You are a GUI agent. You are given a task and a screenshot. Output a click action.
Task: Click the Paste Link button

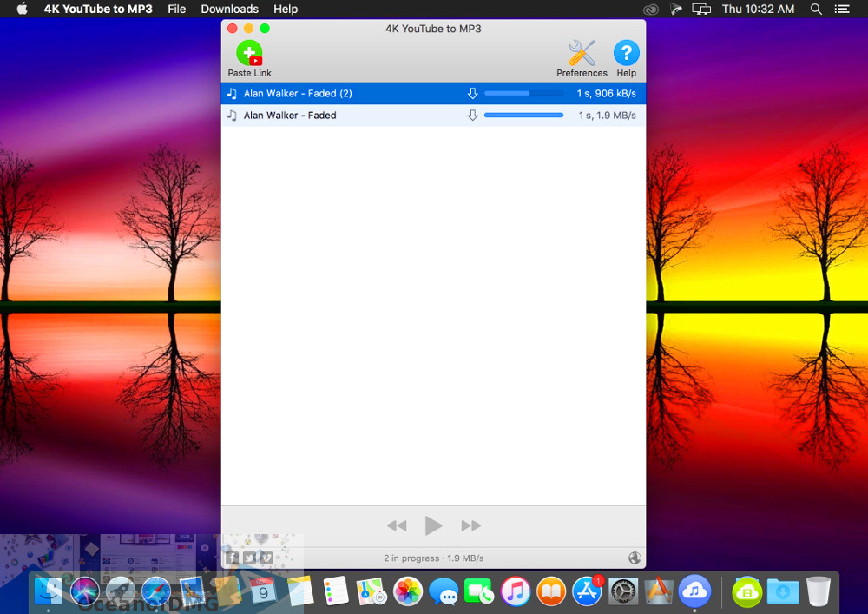tap(250, 59)
